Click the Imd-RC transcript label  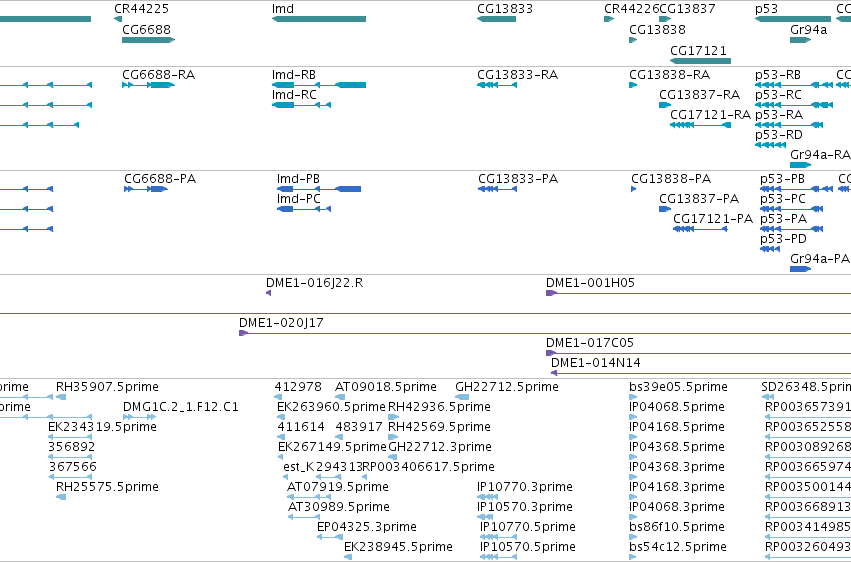pos(294,95)
